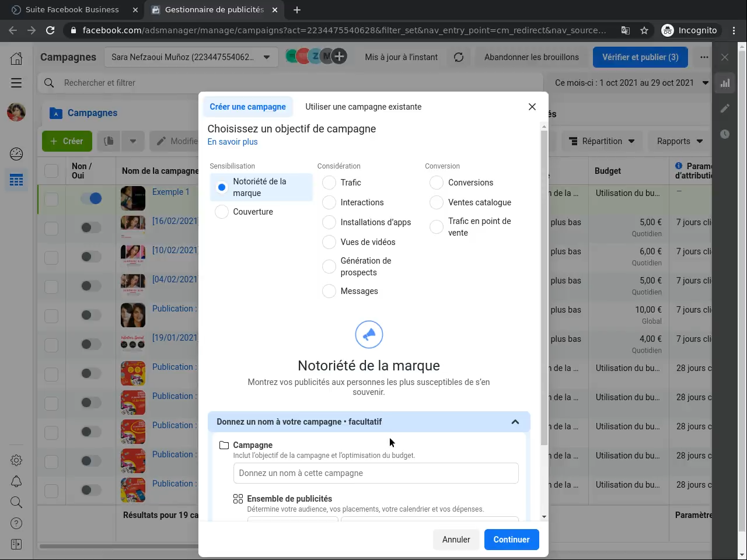The image size is (747, 560).
Task: Select Gestionnaire de publicités browser tab
Action: click(214, 10)
